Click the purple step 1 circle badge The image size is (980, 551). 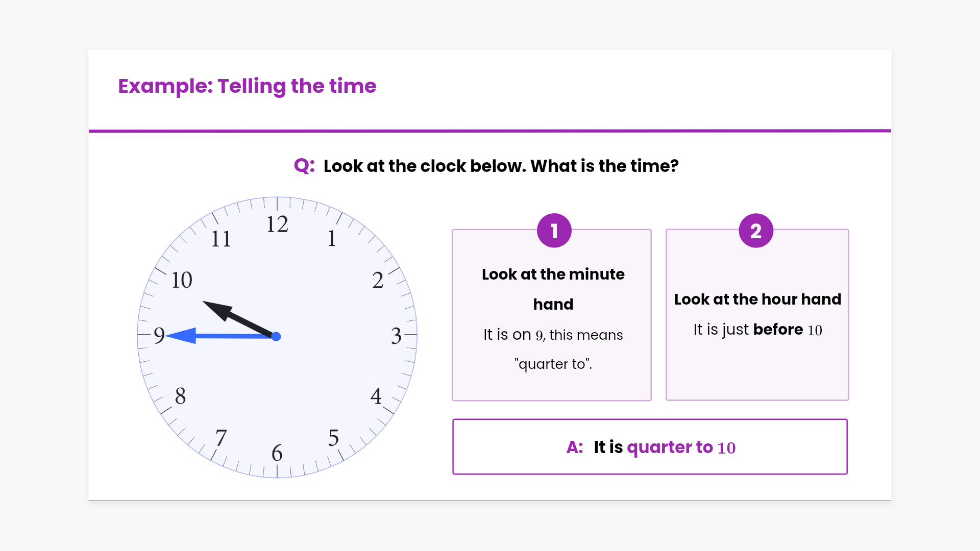tap(554, 231)
